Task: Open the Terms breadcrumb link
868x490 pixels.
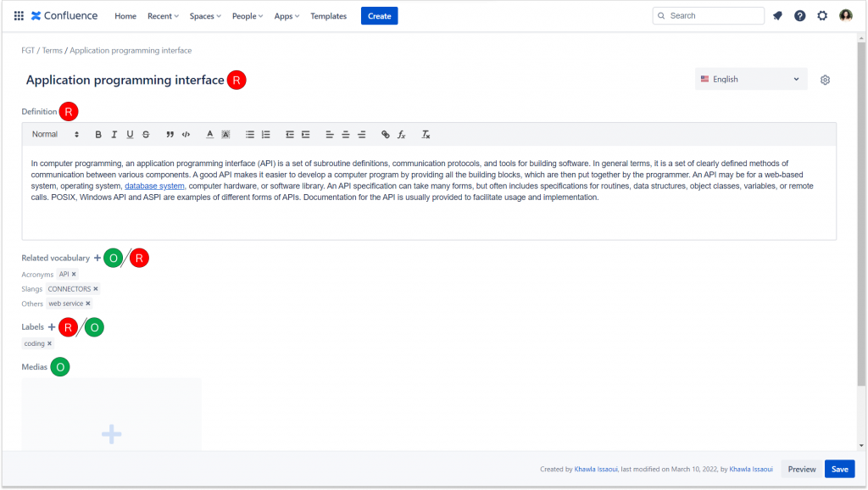Action: 52,50
